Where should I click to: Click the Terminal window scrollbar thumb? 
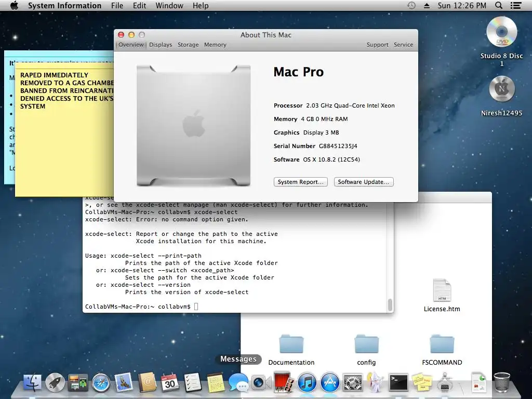[x=390, y=304]
